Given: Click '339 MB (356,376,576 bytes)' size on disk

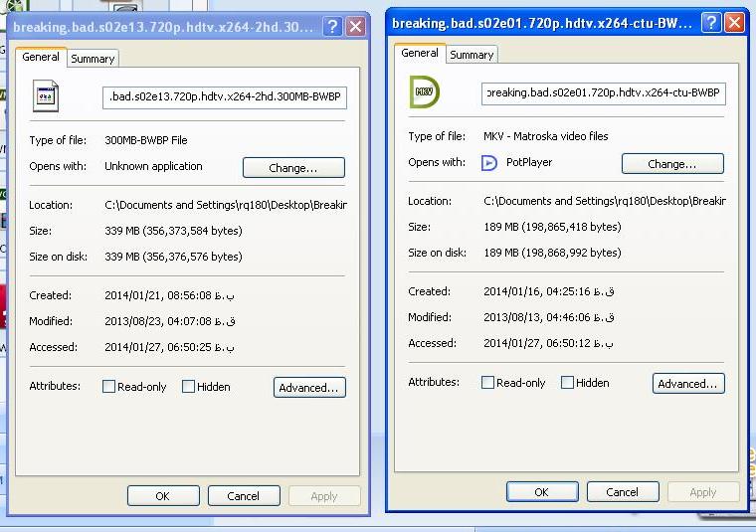Looking at the screenshot, I should click(x=173, y=257).
